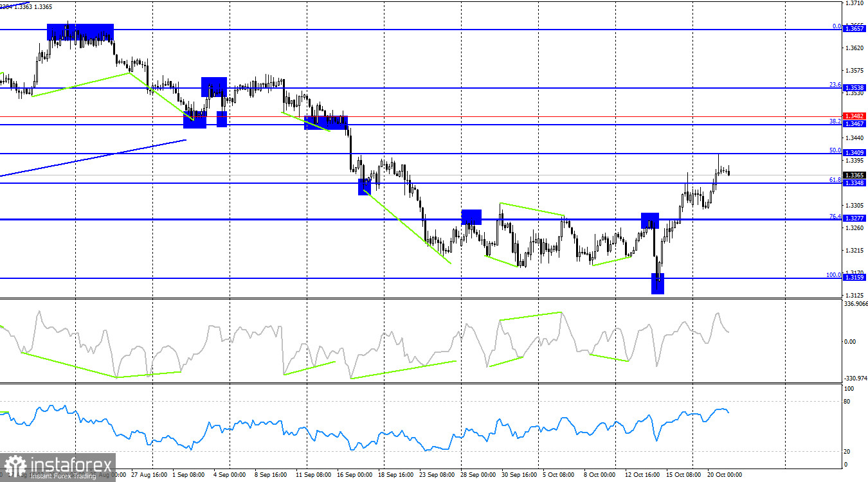Click the 1.3710 price axis value

click(x=854, y=3)
